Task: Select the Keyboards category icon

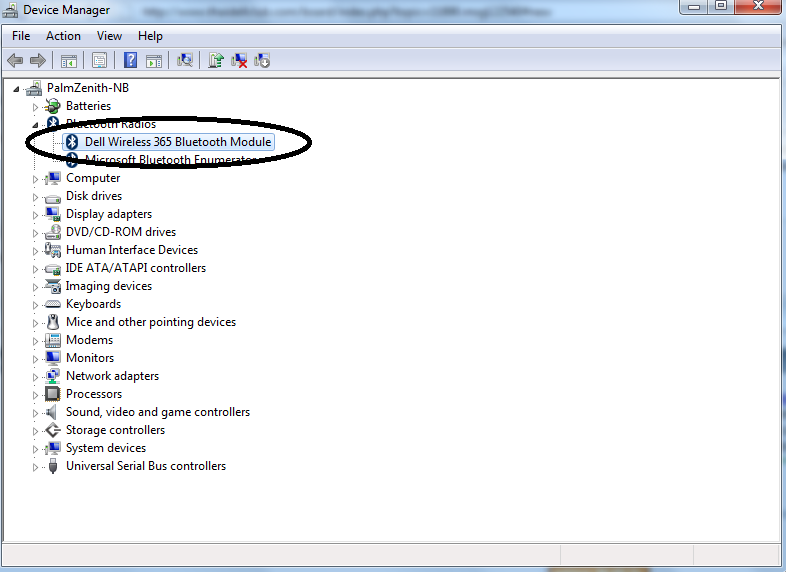Action: [x=53, y=304]
